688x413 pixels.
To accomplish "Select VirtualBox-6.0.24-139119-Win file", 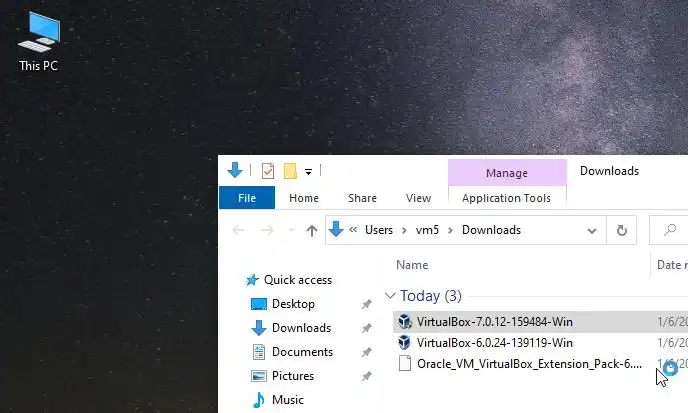I will pos(494,343).
